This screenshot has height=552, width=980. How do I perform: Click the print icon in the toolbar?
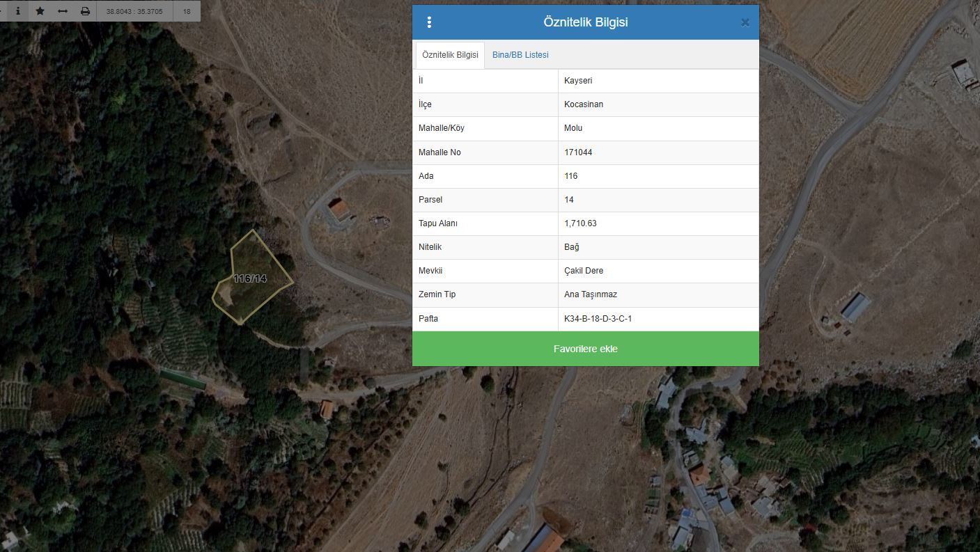pos(85,11)
